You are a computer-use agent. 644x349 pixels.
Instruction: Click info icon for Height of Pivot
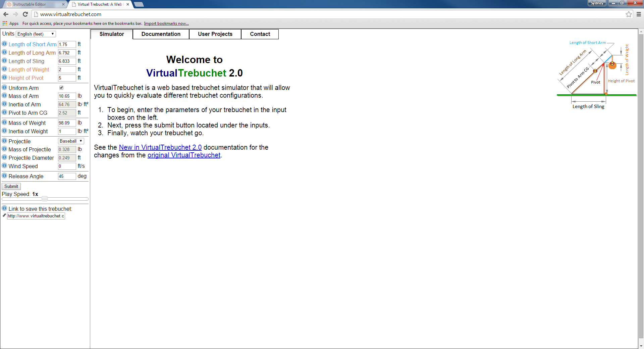coord(4,77)
